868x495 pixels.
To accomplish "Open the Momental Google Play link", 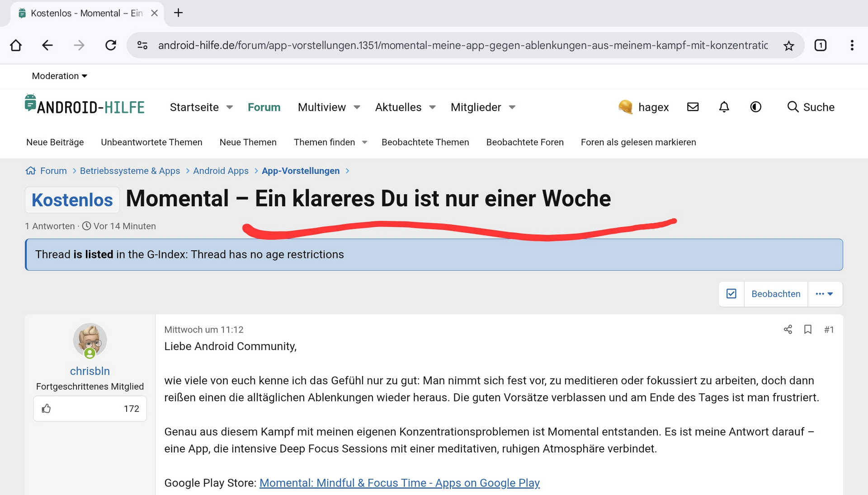I will (x=399, y=483).
